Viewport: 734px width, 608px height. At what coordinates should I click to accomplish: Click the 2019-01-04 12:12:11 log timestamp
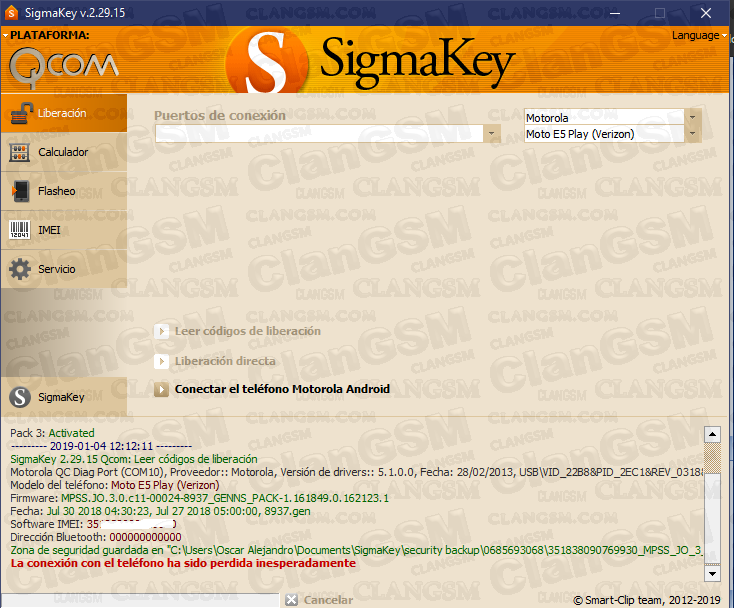coord(101,446)
